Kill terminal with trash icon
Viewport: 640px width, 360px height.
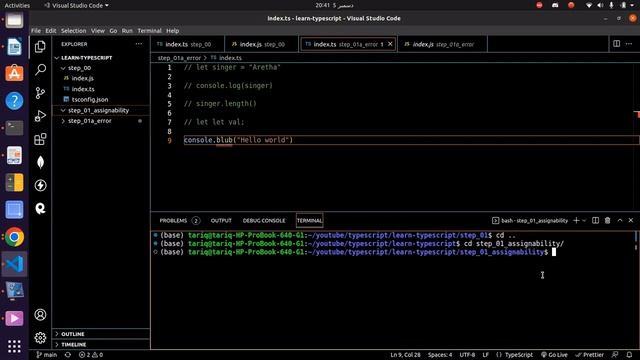pos(607,220)
